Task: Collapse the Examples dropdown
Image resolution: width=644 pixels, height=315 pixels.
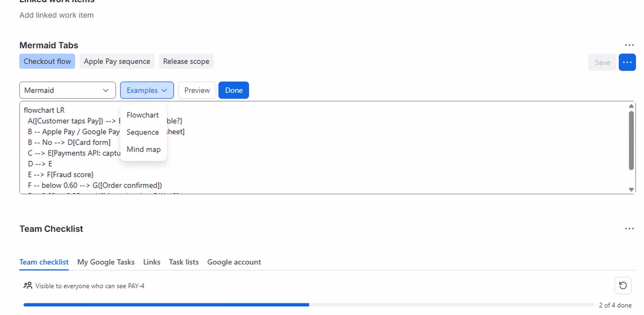Action: pos(147,90)
